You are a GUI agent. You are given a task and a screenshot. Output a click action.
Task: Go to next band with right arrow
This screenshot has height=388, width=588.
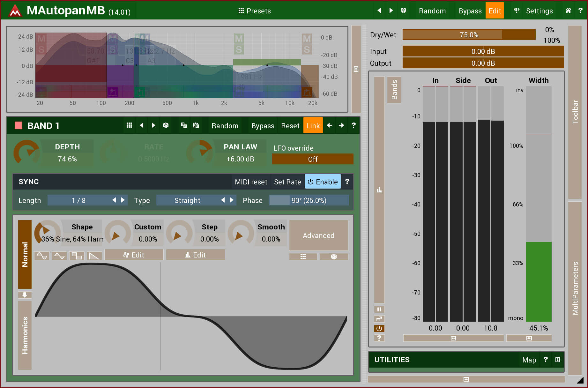point(341,125)
